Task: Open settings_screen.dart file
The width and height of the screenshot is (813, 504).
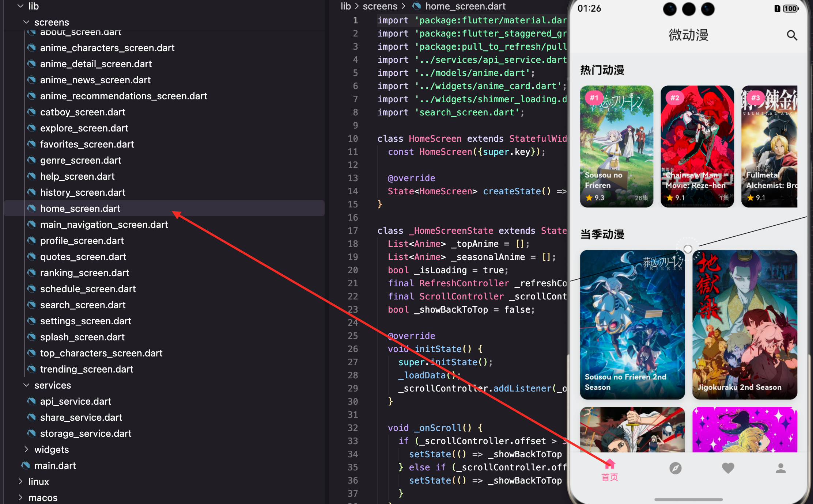Action: tap(86, 321)
